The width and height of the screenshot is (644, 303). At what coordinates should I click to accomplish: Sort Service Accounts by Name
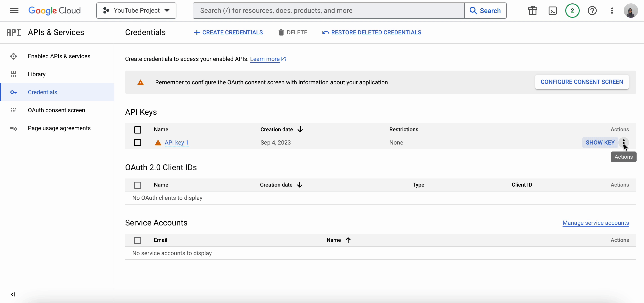coord(338,240)
